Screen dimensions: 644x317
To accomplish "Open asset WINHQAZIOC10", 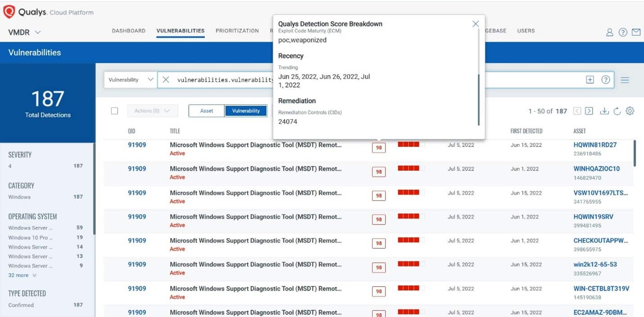I will click(x=597, y=169).
